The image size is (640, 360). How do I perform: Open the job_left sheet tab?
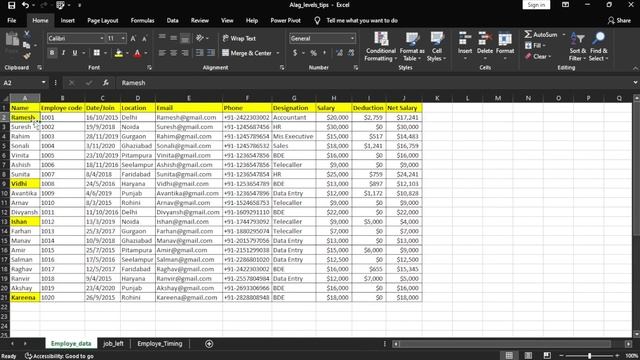coord(113,344)
